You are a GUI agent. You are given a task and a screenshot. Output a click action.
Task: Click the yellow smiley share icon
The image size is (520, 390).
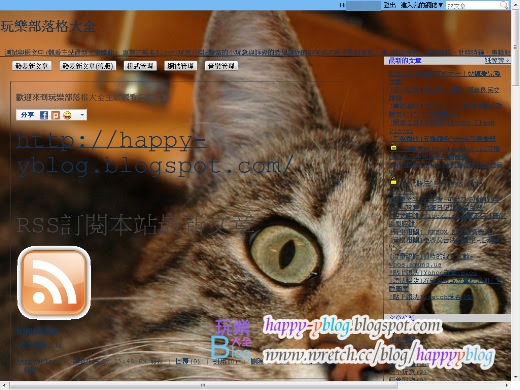coord(67,115)
